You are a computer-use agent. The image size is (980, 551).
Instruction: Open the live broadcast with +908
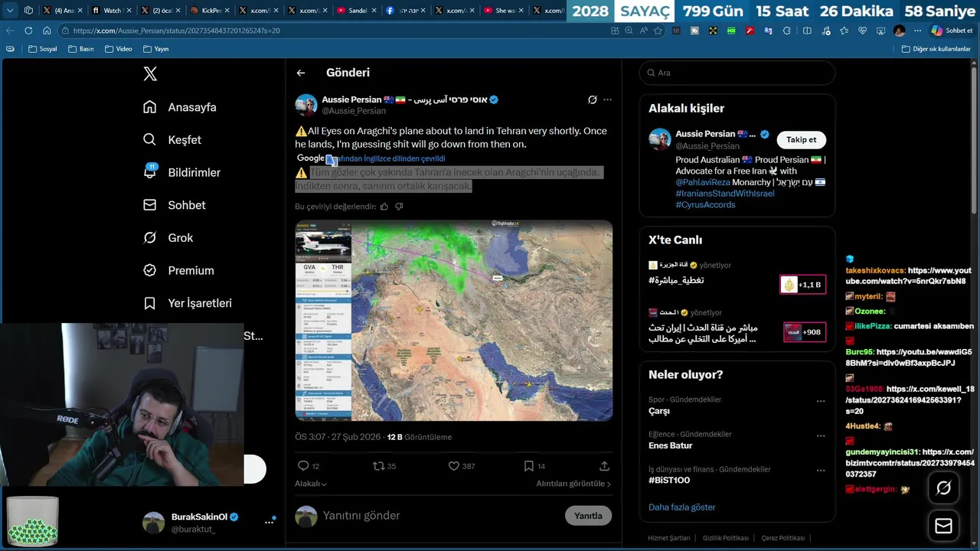(805, 332)
